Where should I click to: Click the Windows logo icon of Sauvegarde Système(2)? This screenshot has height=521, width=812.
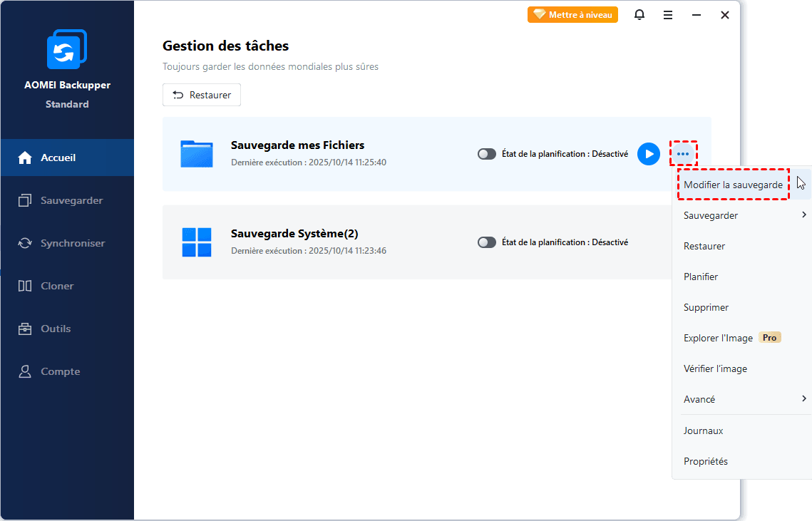tap(197, 242)
